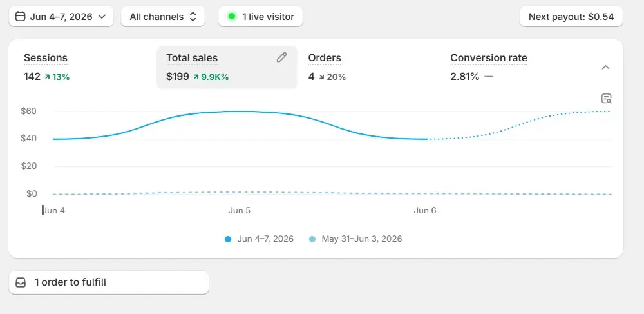This screenshot has height=314, width=644.
Task: Click the 142 sessions value
Action: click(32, 77)
